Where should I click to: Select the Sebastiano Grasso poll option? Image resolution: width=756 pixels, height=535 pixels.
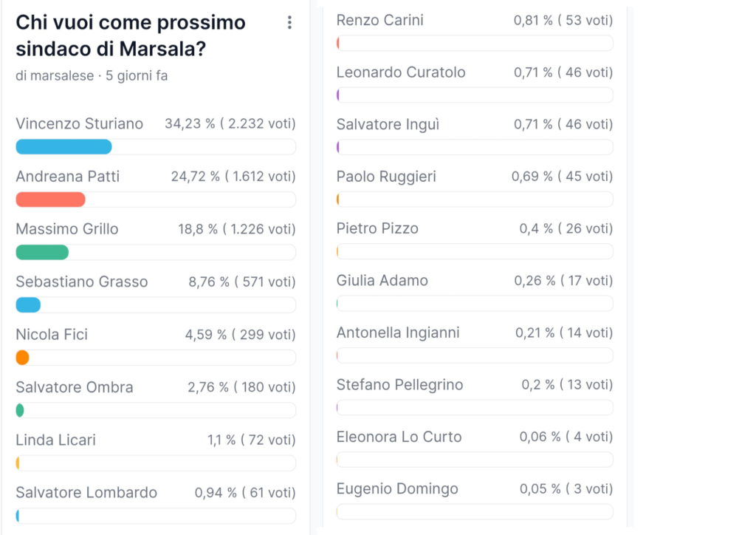pos(81,282)
